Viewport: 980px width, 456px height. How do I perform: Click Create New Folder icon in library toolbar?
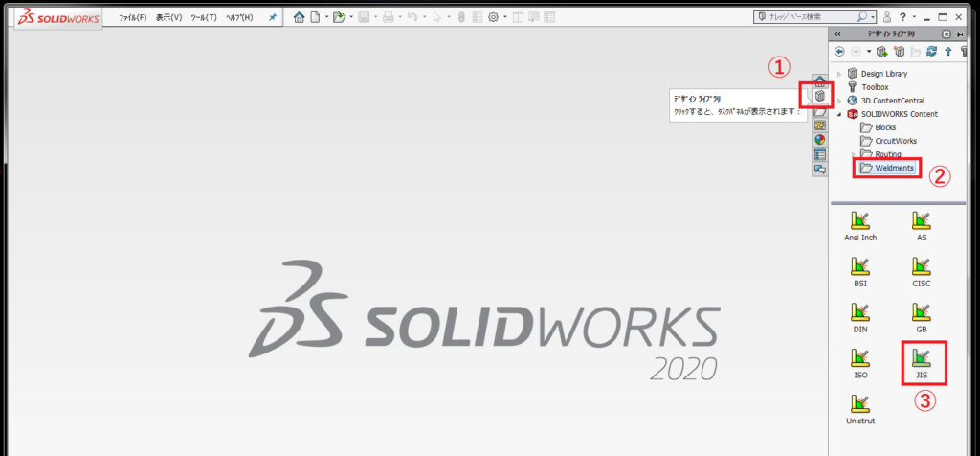pyautogui.click(x=916, y=52)
